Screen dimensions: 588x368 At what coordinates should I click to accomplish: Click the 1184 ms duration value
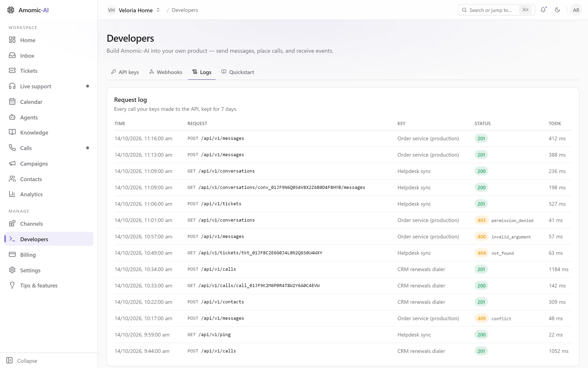[x=559, y=269]
